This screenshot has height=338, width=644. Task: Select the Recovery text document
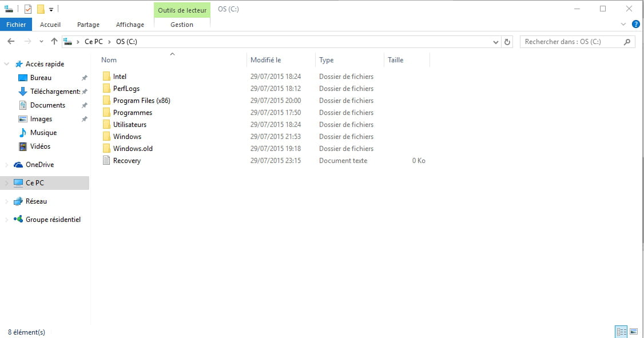coord(127,161)
